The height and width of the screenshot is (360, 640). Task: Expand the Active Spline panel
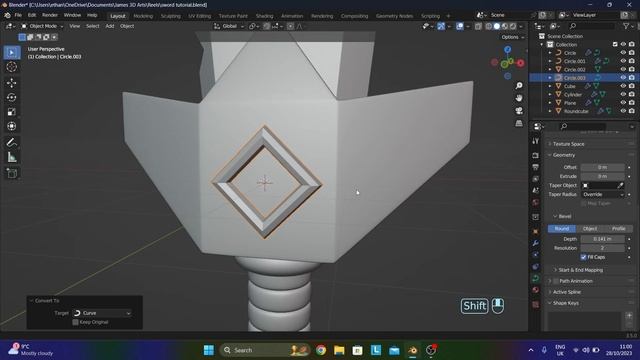pos(567,292)
